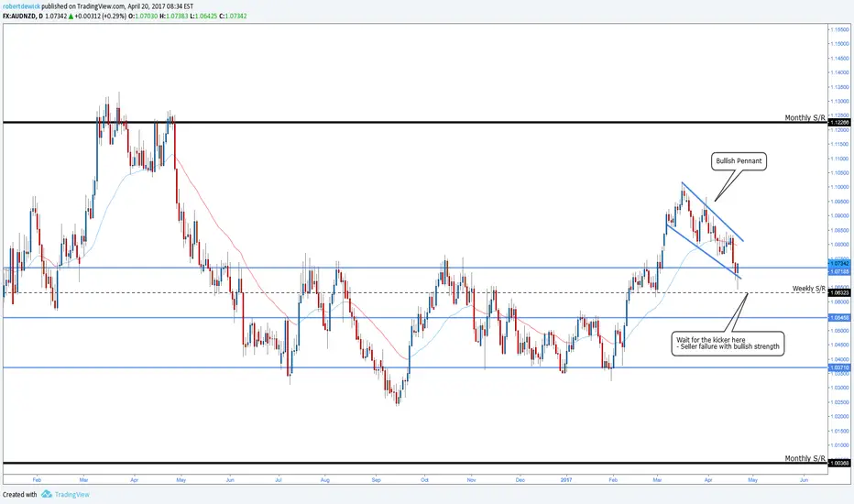Click the 2017 label on the time axis
The image size is (854, 504).
566,480
